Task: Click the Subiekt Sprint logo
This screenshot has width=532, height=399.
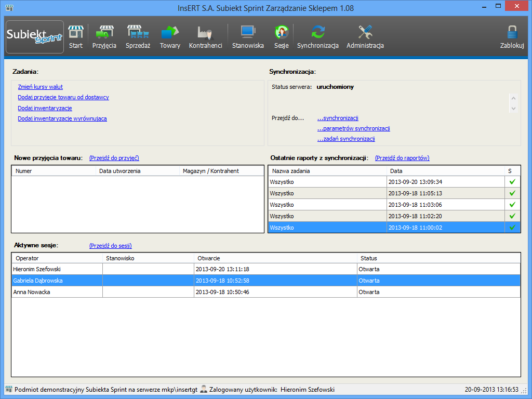Action: [x=35, y=37]
